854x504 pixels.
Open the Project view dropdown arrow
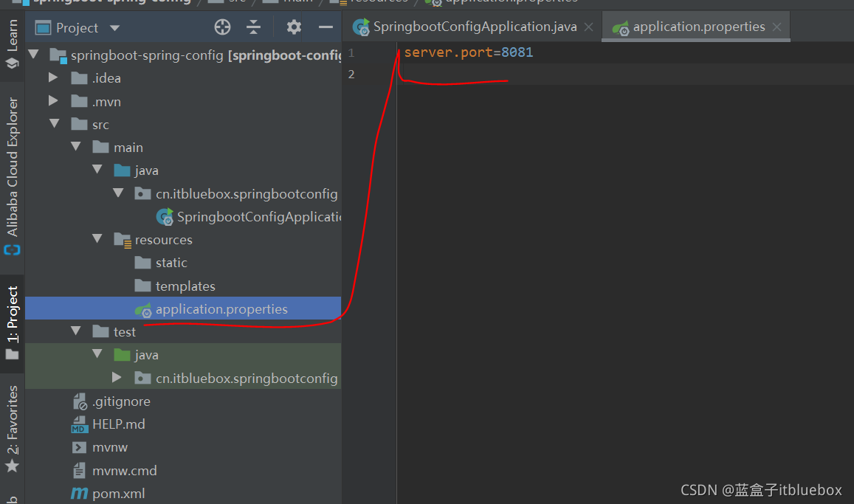click(114, 28)
